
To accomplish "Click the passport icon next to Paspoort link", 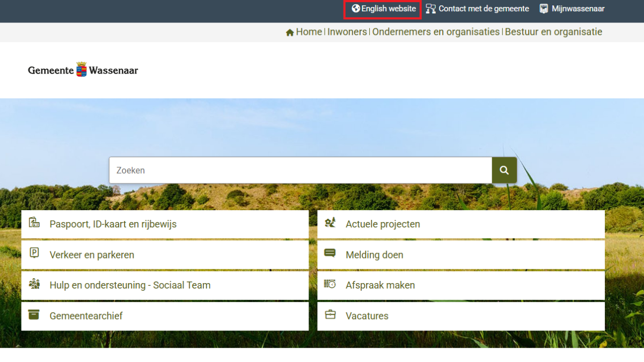I will 34,223.
